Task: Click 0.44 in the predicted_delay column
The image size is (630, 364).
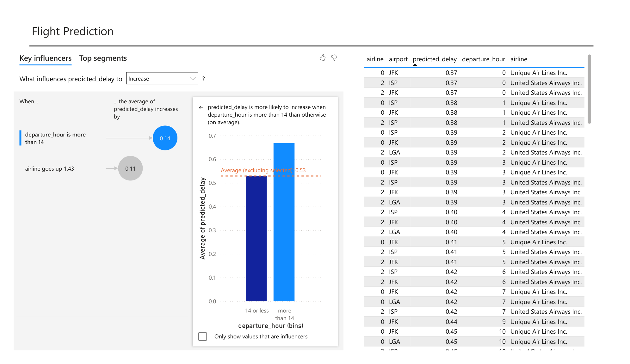Action: pos(451,322)
